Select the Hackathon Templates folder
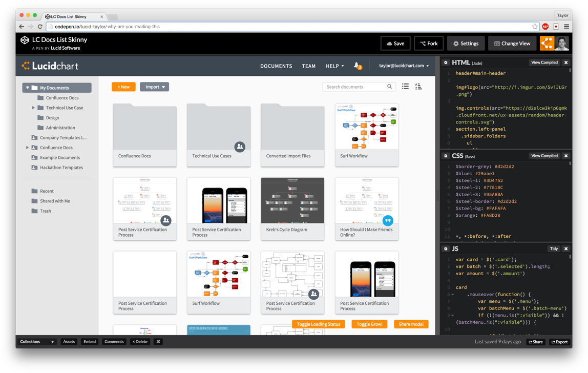 (x=57, y=168)
